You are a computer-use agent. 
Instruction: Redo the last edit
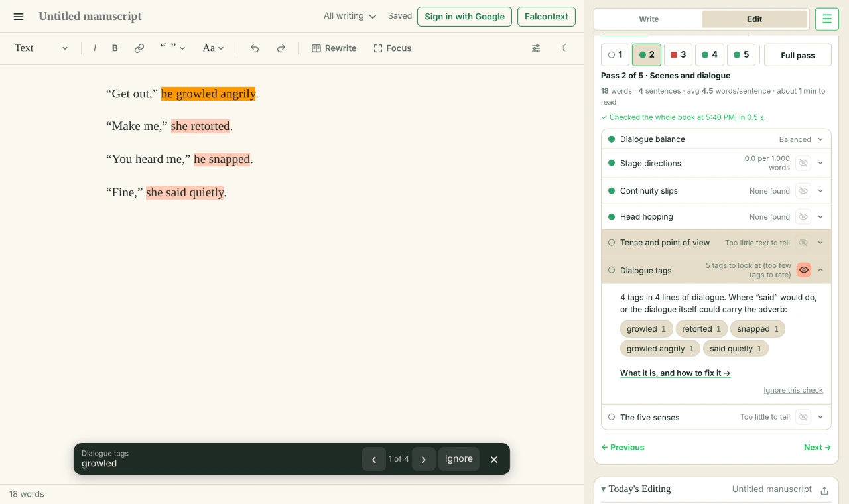pyautogui.click(x=281, y=48)
